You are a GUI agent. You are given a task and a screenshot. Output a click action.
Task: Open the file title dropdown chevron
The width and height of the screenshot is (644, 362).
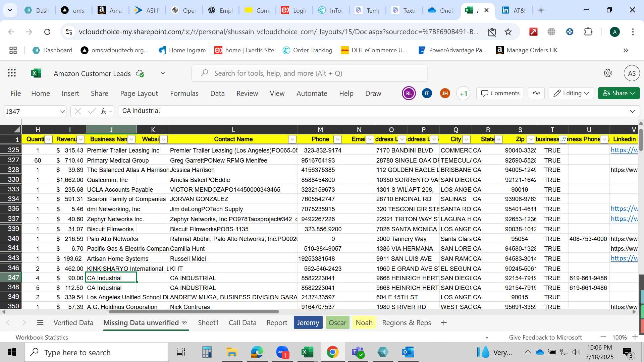tap(163, 73)
